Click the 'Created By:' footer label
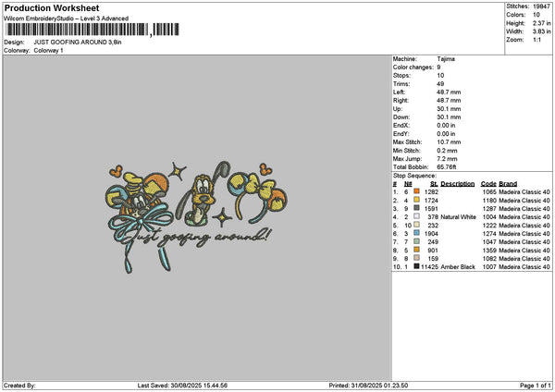555x392 pixels. point(19,386)
